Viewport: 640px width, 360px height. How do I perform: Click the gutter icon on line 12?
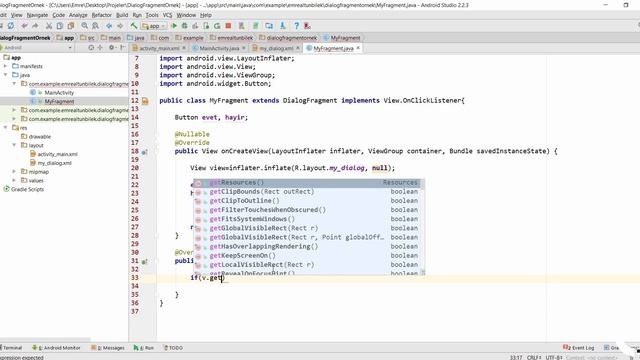tap(145, 101)
